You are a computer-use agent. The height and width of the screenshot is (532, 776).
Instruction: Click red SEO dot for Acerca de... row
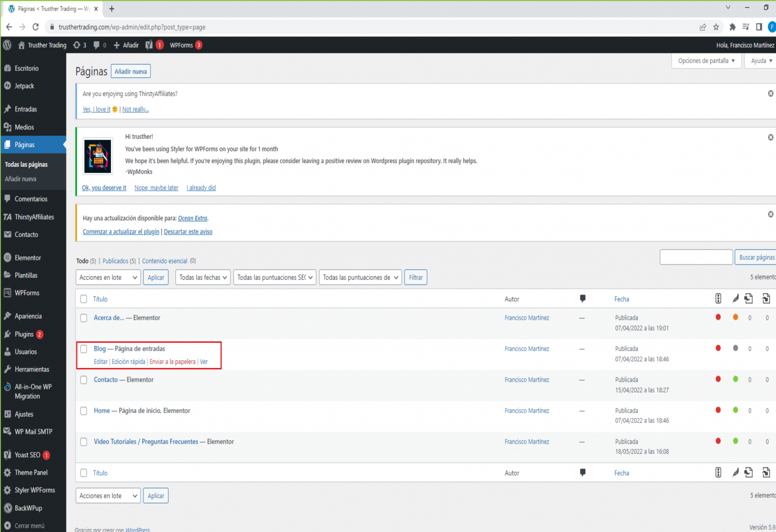pyautogui.click(x=718, y=317)
